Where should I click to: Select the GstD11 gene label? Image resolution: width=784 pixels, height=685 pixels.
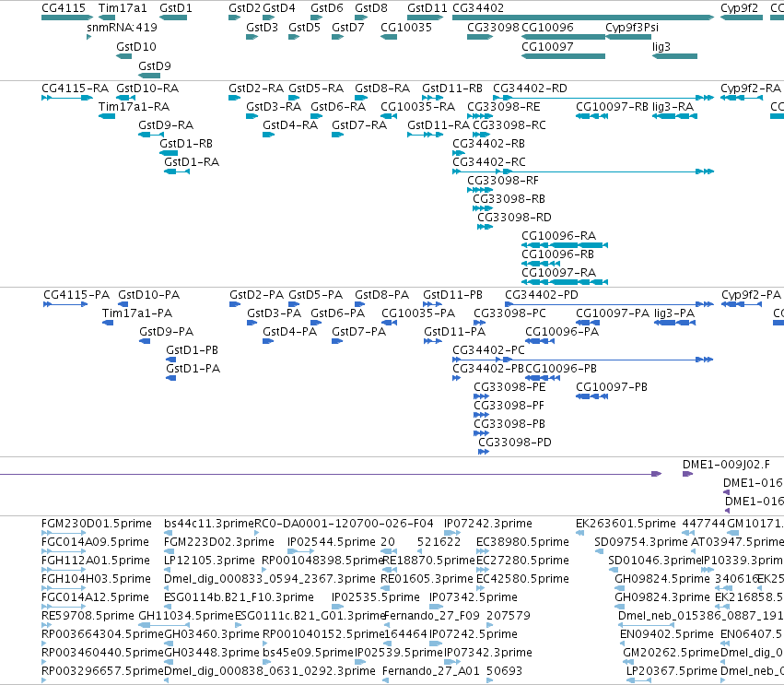click(427, 8)
